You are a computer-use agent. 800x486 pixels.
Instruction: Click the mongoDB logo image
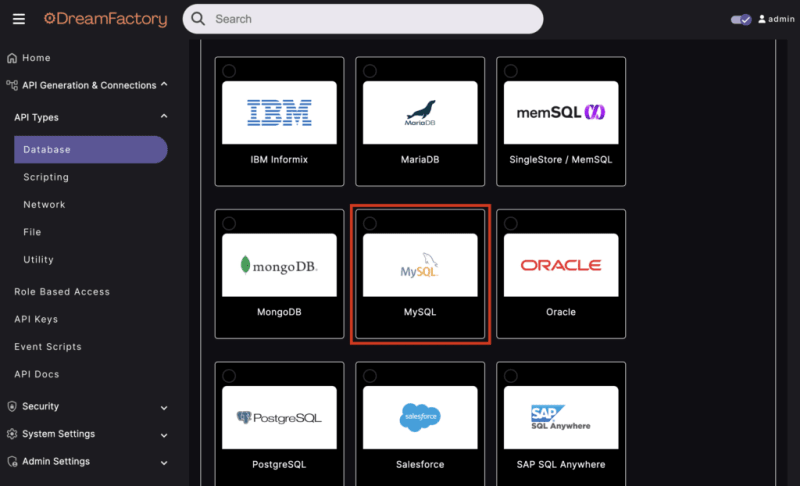(279, 265)
